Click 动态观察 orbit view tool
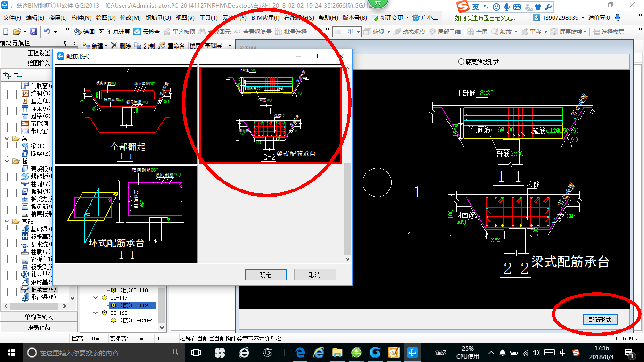Viewport: 644px width, 362px height. coord(409,32)
